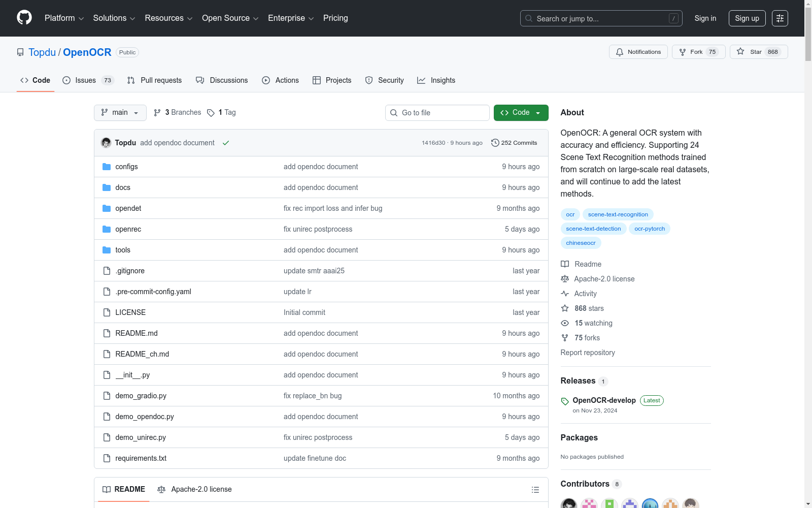Open the configs folder
Viewport: 812px width, 508px height.
126,167
